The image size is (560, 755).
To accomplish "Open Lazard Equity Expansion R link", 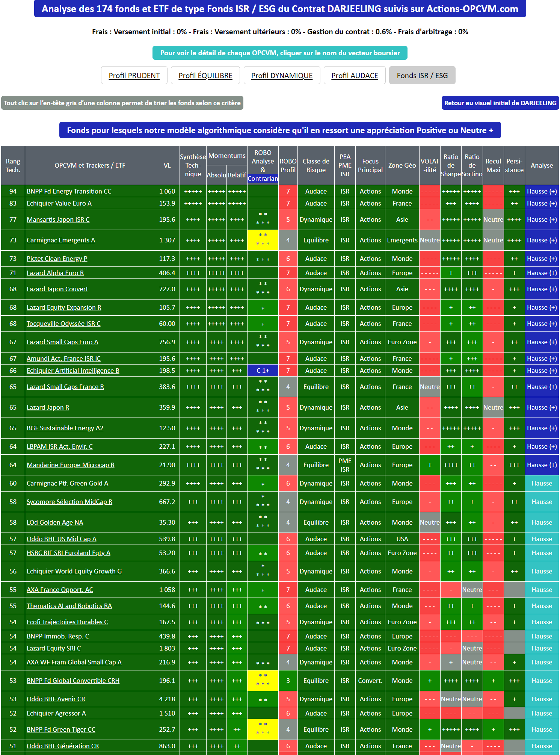I will [64, 307].
